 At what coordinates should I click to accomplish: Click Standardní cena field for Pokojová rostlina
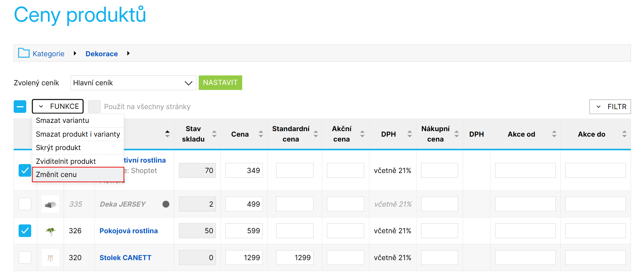[295, 231]
